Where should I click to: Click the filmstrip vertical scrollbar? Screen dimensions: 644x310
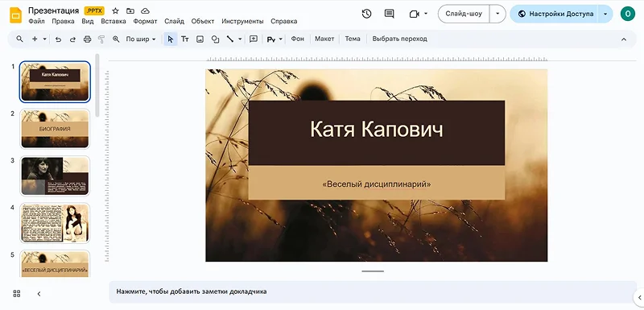pos(97,85)
